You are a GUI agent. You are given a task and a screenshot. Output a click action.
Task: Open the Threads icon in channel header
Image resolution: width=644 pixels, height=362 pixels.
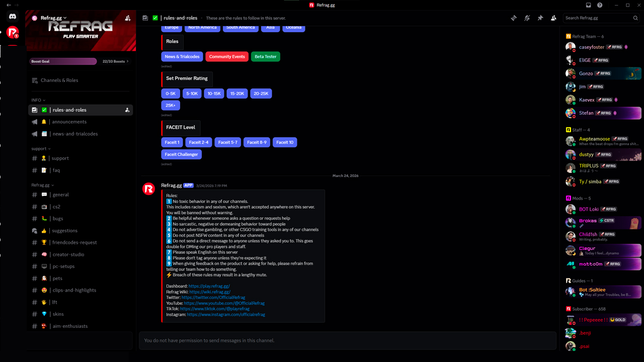pos(514,18)
